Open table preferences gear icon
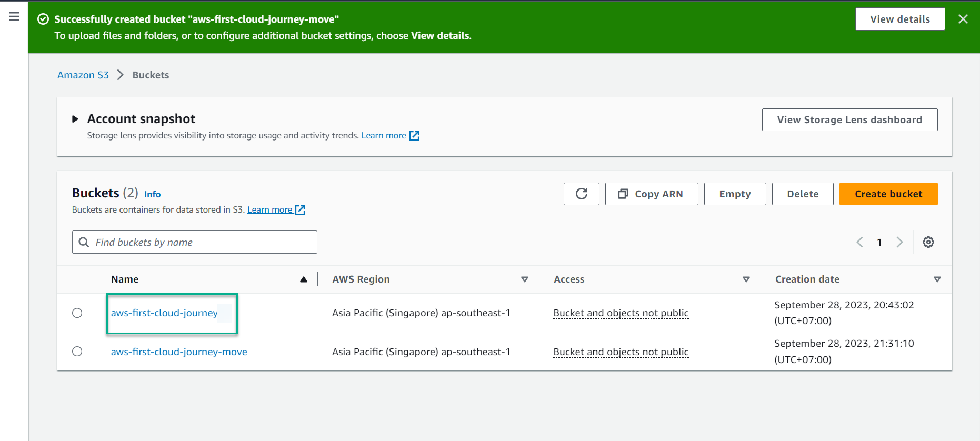The image size is (980, 441). click(x=928, y=242)
